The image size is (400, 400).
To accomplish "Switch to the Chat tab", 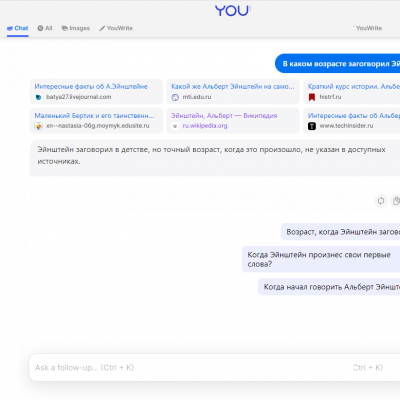I will [x=17, y=28].
